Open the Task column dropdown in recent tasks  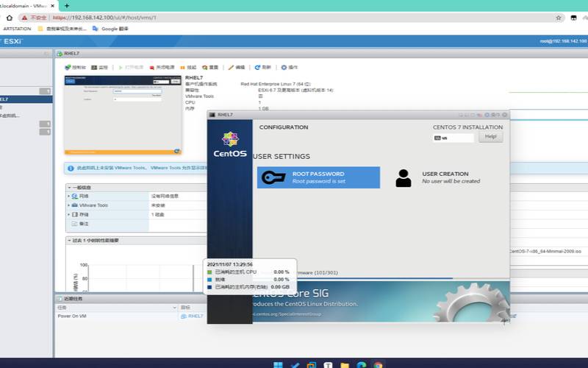pos(174,308)
